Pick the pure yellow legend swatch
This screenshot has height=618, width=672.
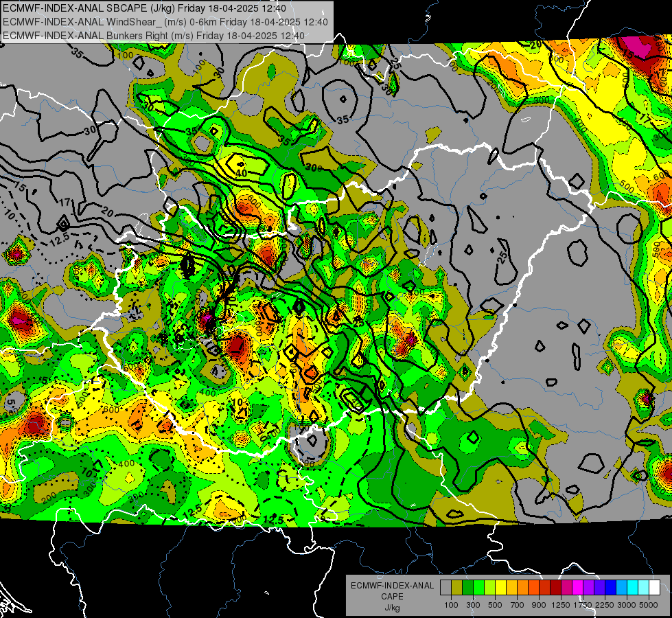[500, 588]
